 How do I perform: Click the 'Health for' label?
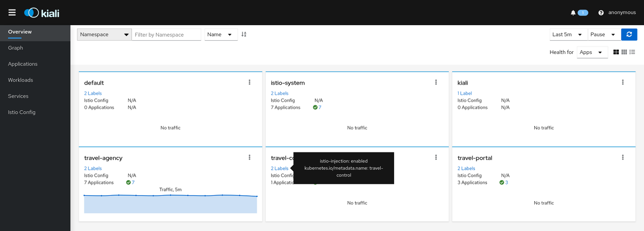(561, 52)
